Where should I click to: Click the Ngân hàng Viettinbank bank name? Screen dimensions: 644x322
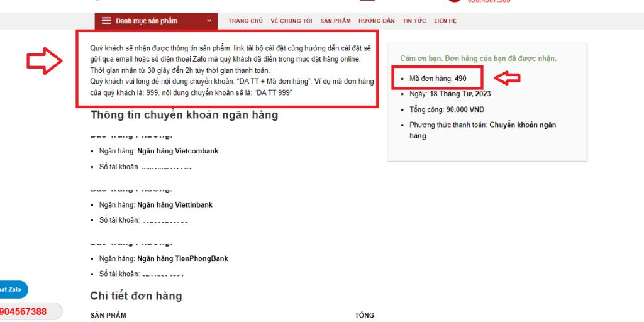(x=175, y=204)
